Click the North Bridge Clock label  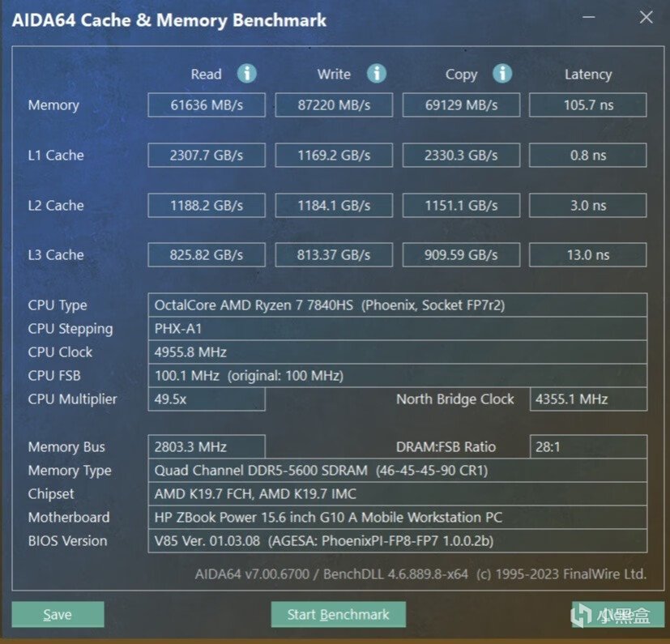point(454,399)
